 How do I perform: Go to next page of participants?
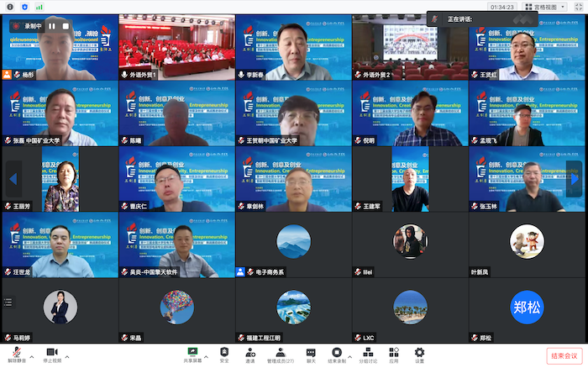(574, 179)
